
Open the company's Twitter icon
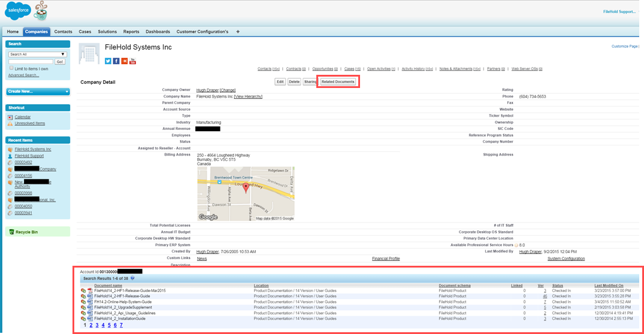(108, 61)
